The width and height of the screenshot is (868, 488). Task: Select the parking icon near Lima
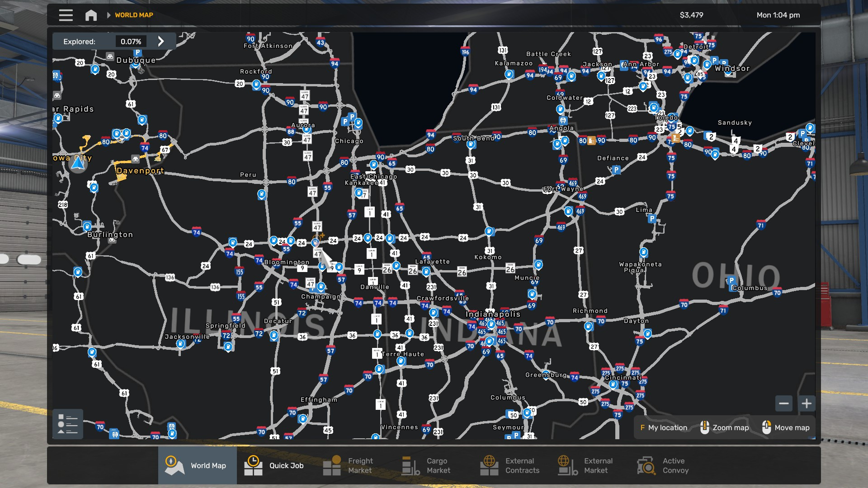point(651,219)
